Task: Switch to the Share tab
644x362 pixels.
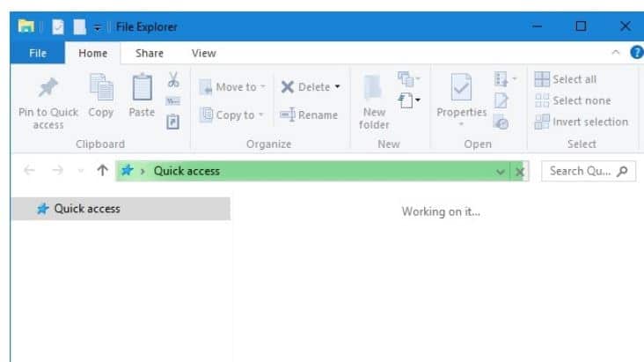Action: pyautogui.click(x=149, y=53)
